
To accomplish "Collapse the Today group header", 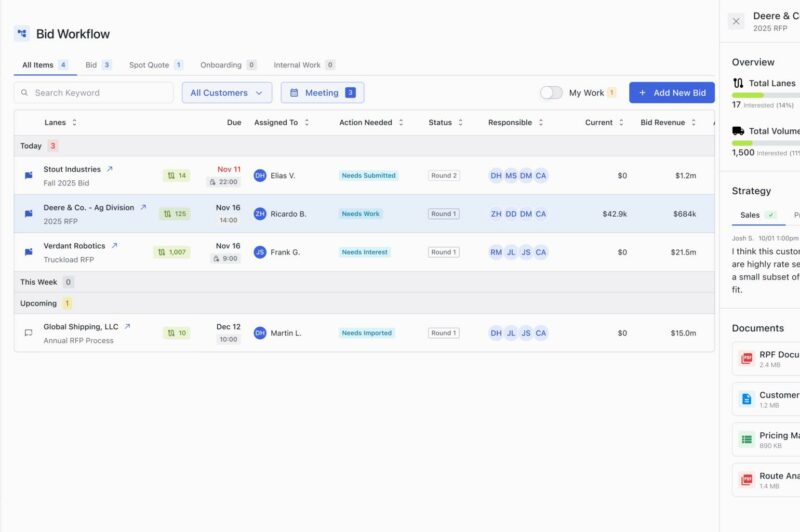I will click(364, 146).
